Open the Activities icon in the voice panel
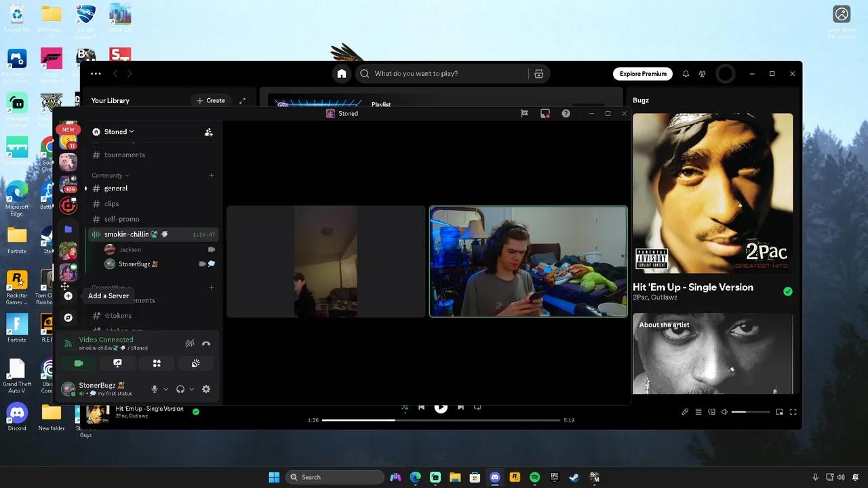This screenshot has height=488, width=868. [157, 363]
